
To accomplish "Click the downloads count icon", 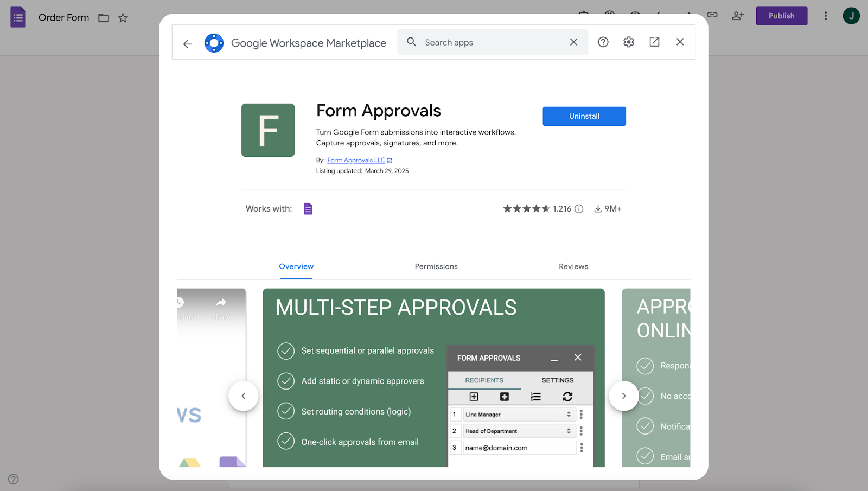I will click(x=598, y=209).
